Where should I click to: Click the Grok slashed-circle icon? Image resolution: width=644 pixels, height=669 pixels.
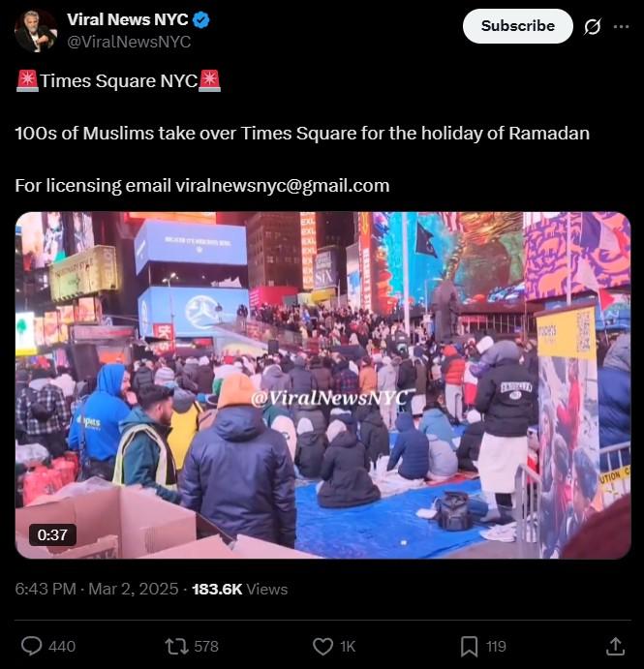593,27
